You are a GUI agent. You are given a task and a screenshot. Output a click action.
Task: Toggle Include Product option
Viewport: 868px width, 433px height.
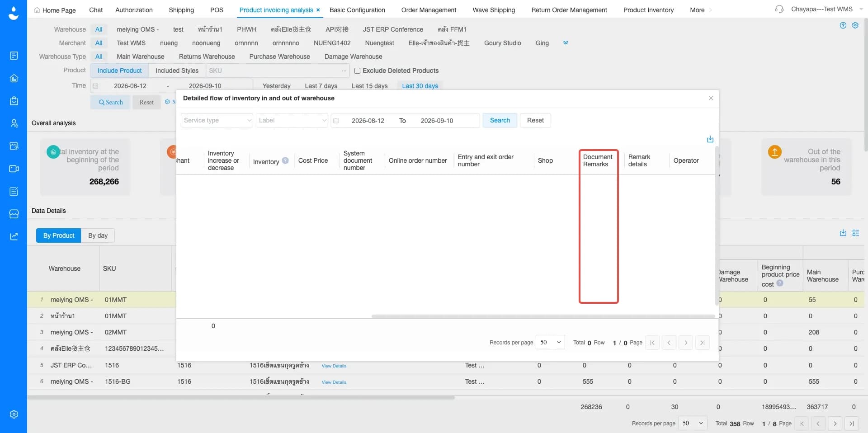[119, 71]
